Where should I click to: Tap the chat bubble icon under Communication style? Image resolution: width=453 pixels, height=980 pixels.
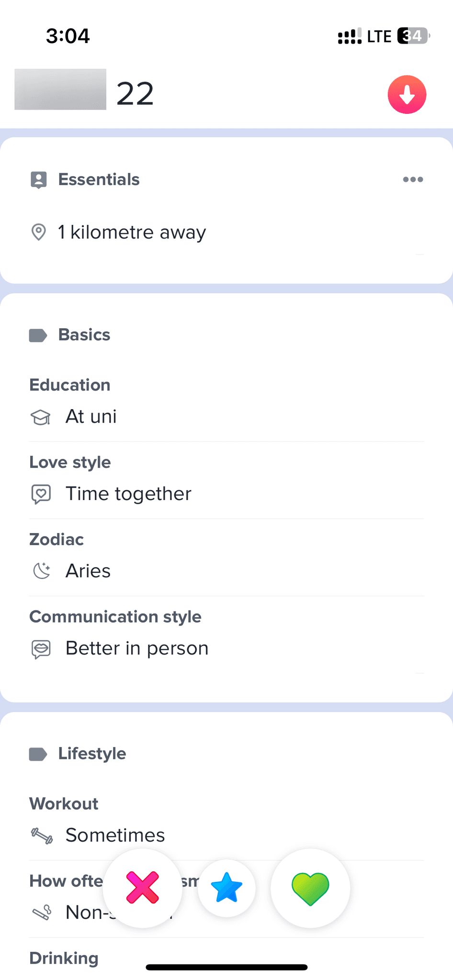click(41, 649)
